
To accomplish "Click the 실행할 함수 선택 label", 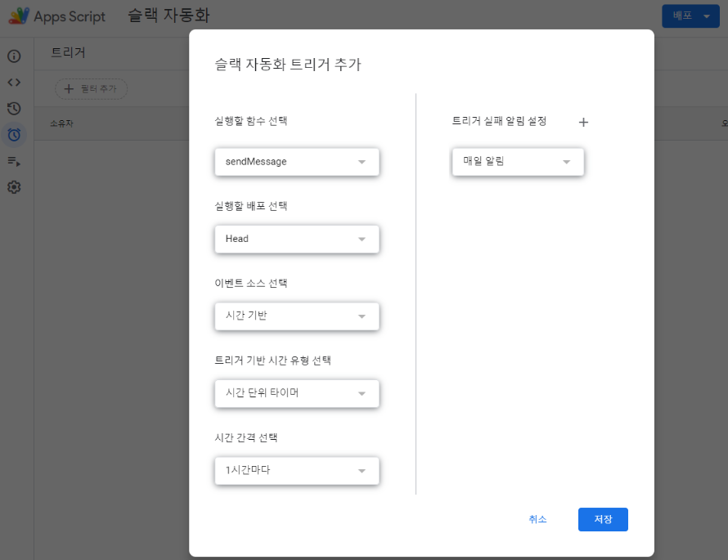I will (x=251, y=121).
